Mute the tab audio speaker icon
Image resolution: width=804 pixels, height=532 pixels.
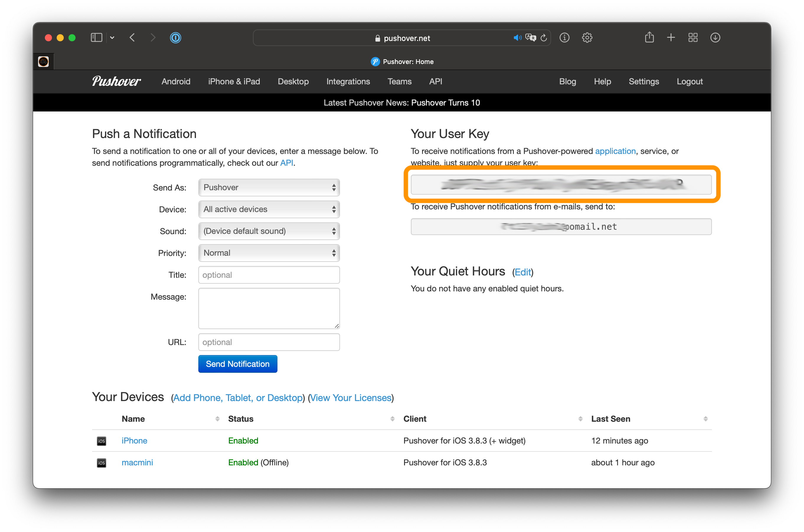tap(517, 38)
